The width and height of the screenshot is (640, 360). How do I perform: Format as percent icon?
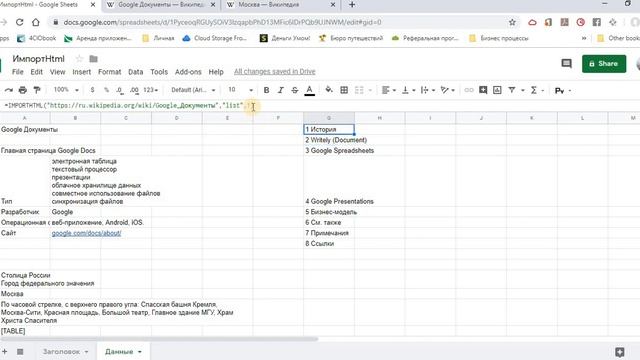(106, 90)
